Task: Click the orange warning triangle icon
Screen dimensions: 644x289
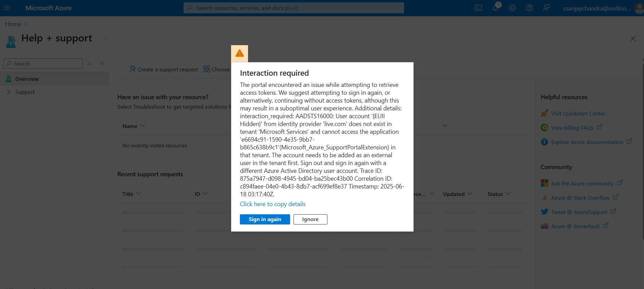Action: (x=240, y=53)
